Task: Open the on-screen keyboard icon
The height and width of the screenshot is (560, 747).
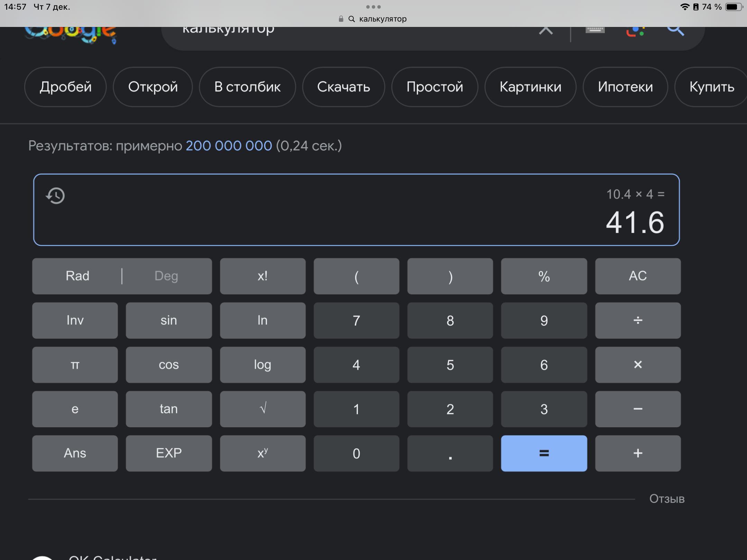Action: 595,30
